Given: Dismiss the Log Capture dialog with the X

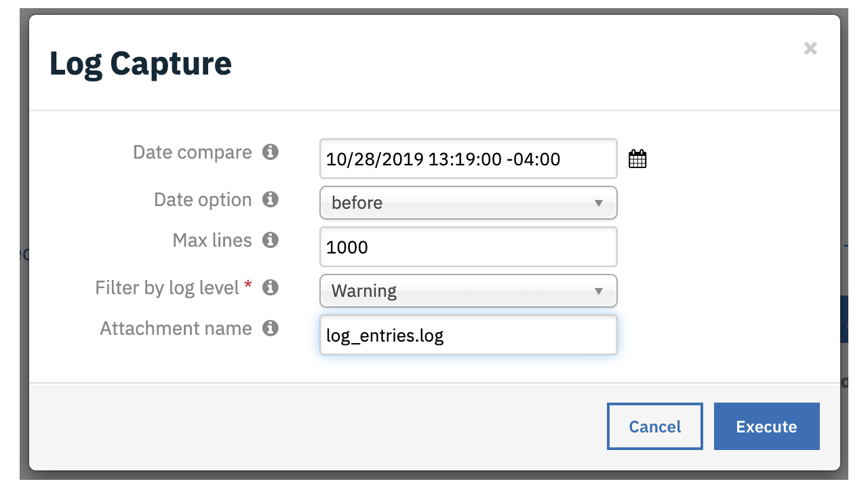Looking at the screenshot, I should (x=810, y=48).
